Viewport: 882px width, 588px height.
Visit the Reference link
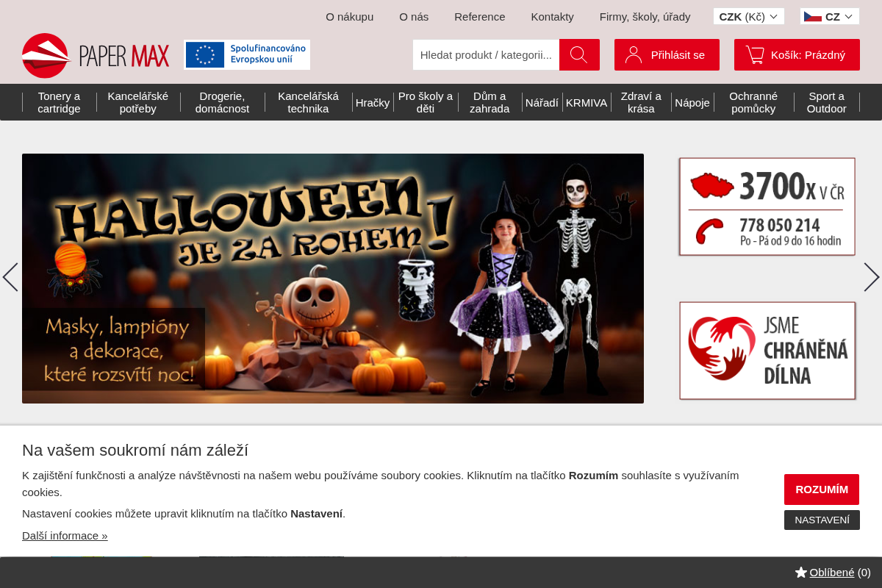(x=480, y=16)
